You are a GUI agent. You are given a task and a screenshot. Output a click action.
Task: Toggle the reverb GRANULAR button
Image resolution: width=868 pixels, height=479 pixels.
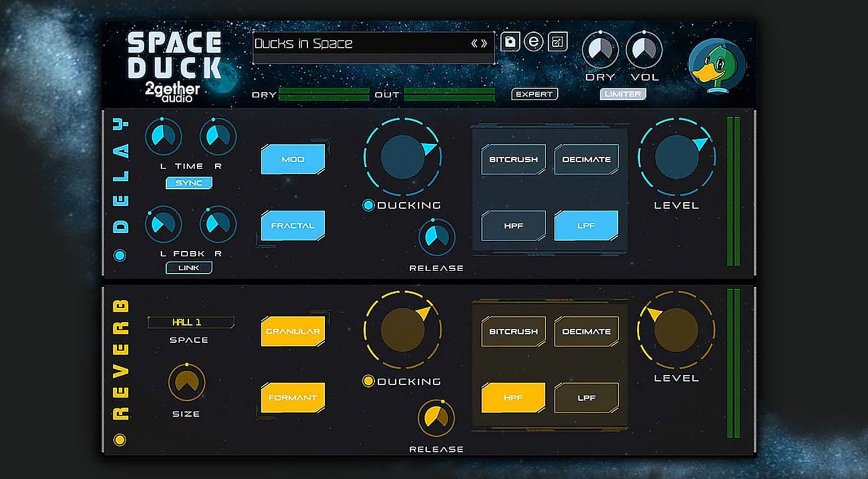[x=293, y=331]
